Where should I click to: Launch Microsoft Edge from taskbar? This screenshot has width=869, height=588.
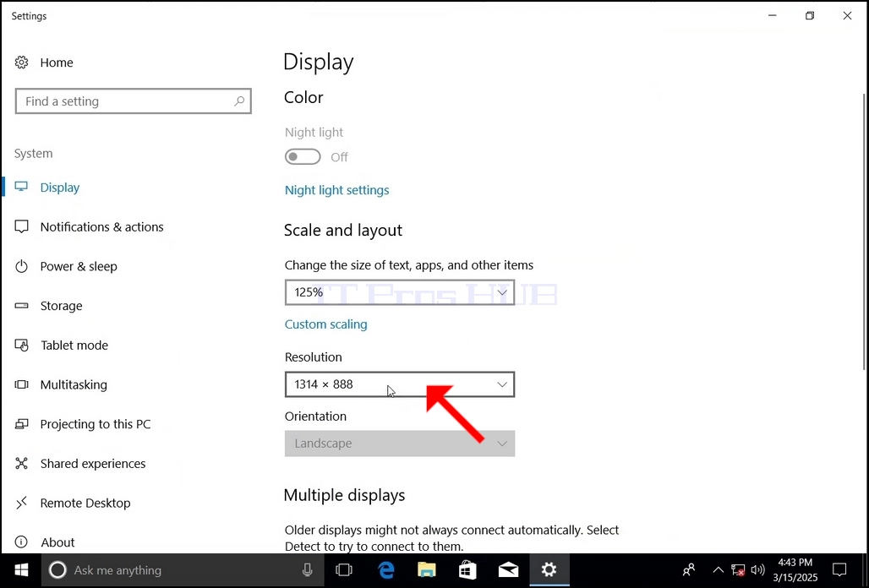[x=385, y=569]
